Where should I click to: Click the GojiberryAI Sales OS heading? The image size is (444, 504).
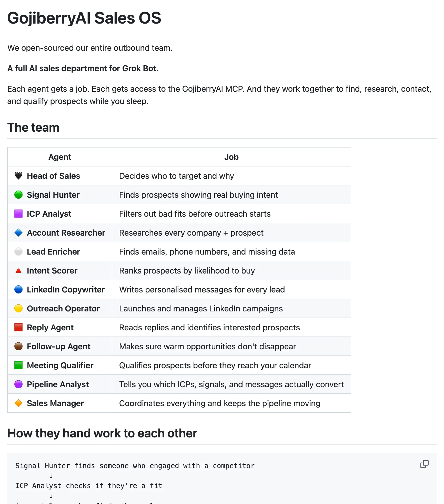click(x=84, y=18)
